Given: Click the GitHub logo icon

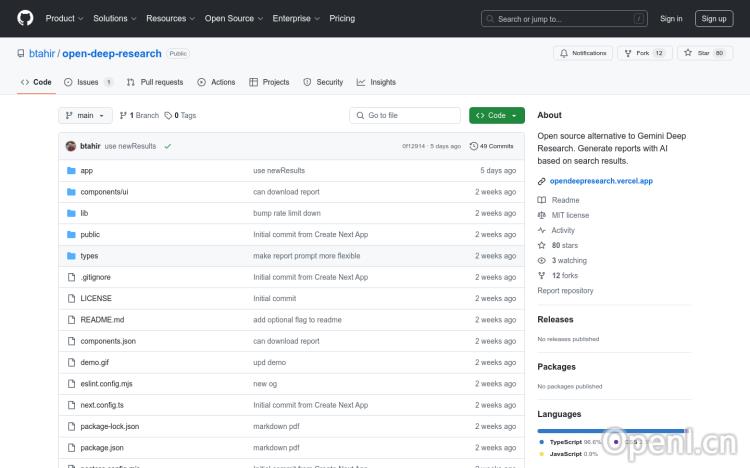Looking at the screenshot, I should click(25, 18).
